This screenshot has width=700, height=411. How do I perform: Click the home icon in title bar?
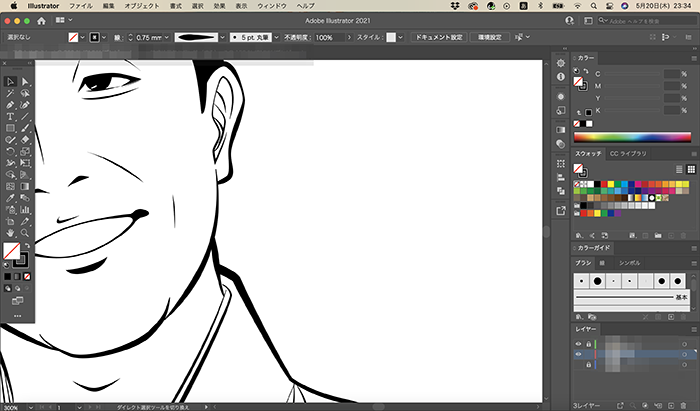coord(41,21)
